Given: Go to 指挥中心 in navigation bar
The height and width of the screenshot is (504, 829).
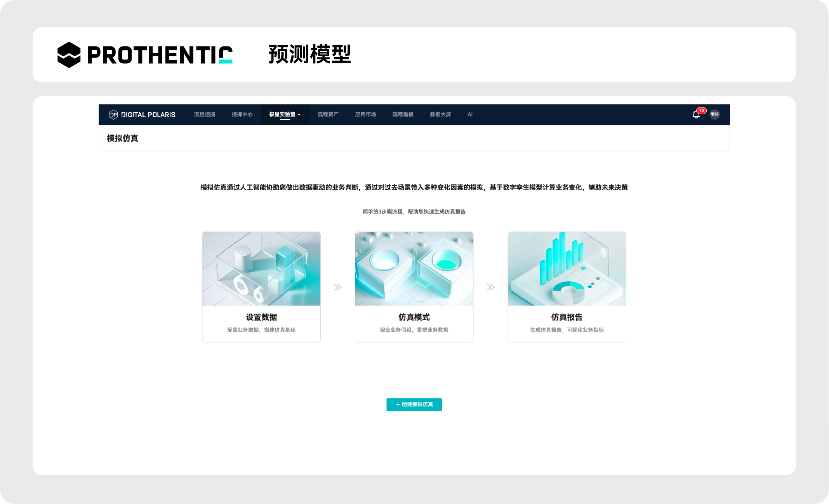Looking at the screenshot, I should (242, 115).
